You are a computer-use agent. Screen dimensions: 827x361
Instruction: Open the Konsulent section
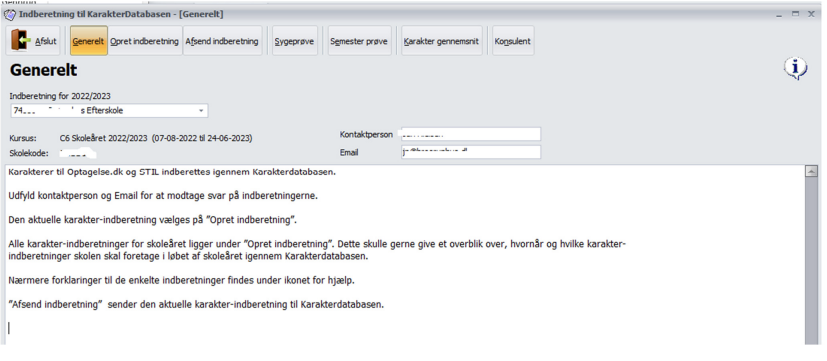pyautogui.click(x=513, y=41)
